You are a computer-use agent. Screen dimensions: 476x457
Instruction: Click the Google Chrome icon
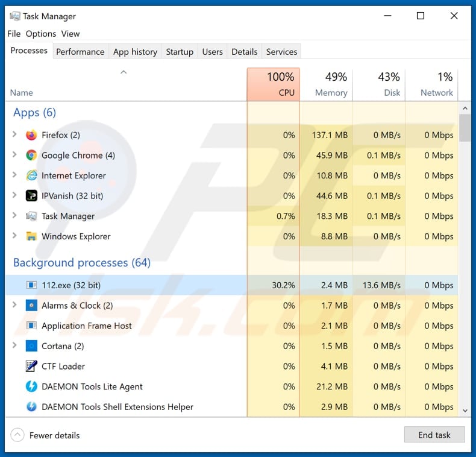point(31,156)
